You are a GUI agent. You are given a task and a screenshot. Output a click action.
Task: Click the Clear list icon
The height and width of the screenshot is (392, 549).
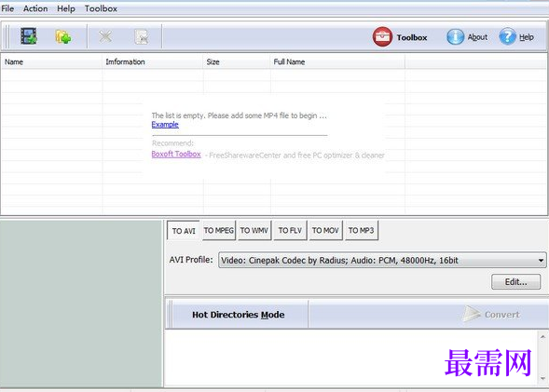click(x=142, y=36)
